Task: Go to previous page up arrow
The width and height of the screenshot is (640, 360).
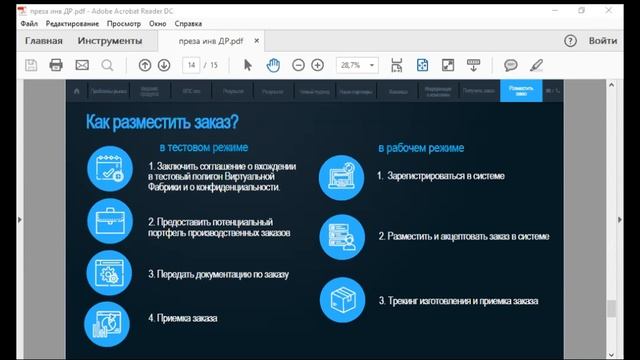Action: pos(145,65)
